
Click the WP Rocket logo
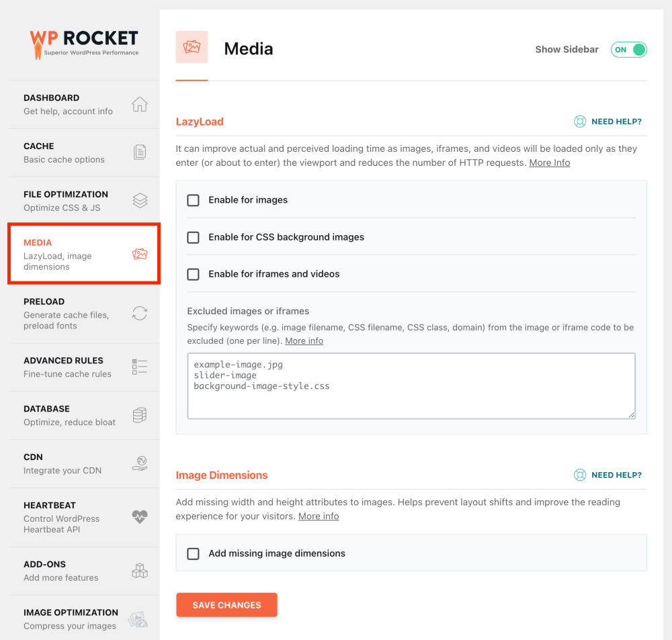[83, 42]
